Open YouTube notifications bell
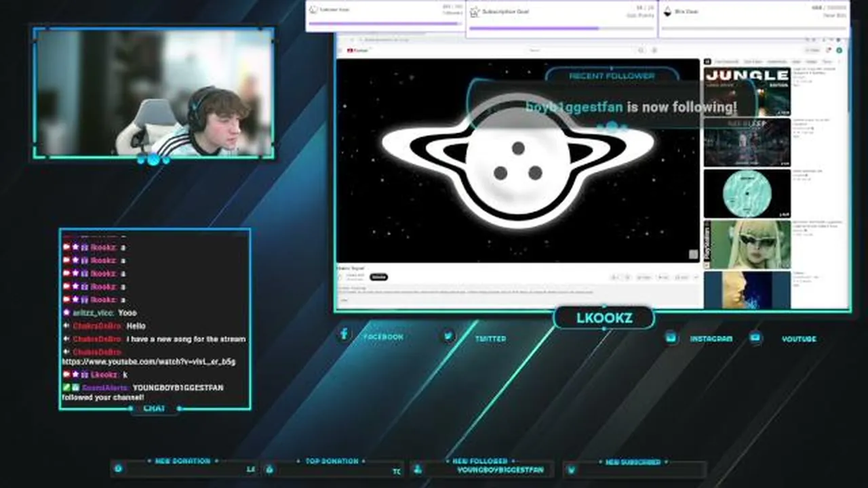 pyautogui.click(x=827, y=50)
